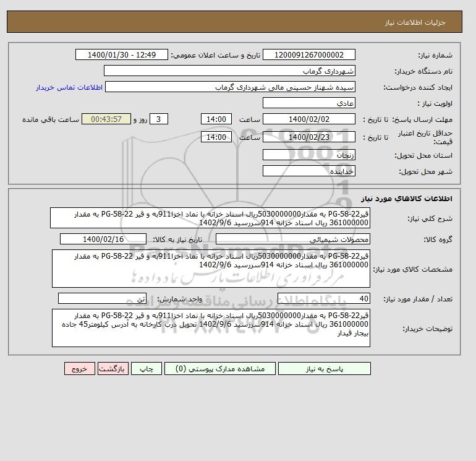
Task: Click the تاریخ نیاز به کالا label
Action: tap(177, 239)
